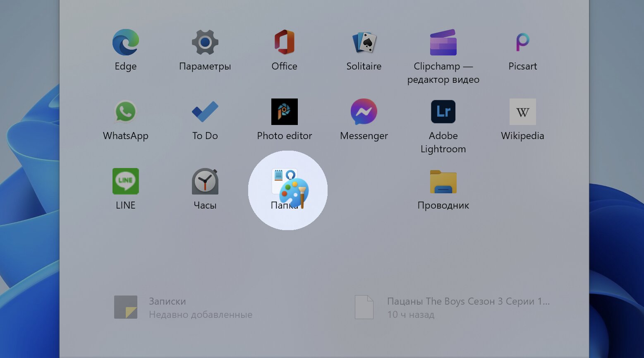Launch the Photo editor app

pos(285,112)
